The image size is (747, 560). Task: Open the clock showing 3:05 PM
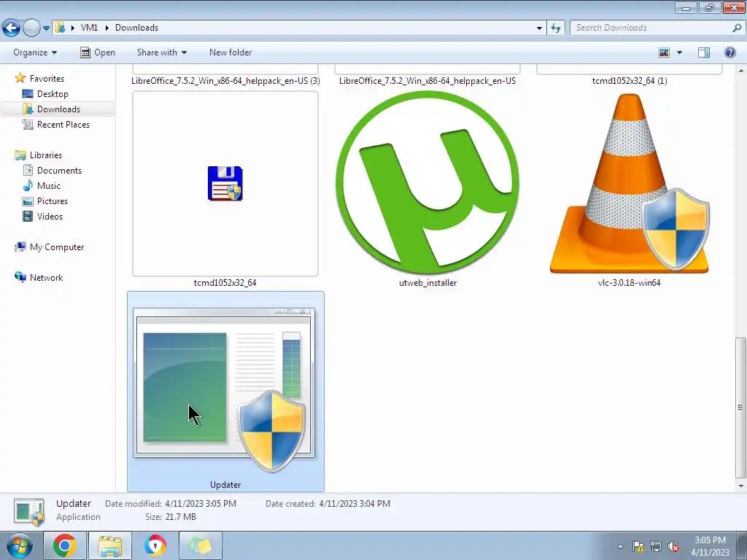pyautogui.click(x=710, y=546)
